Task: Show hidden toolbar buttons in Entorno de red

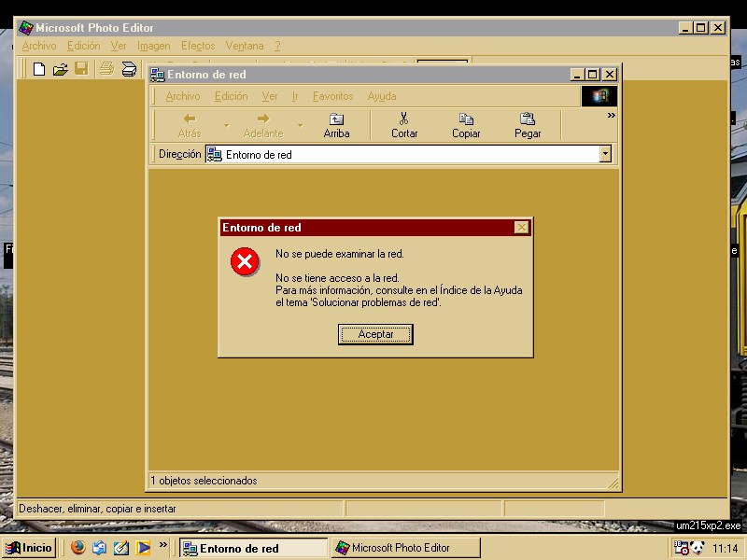Action: (x=612, y=116)
